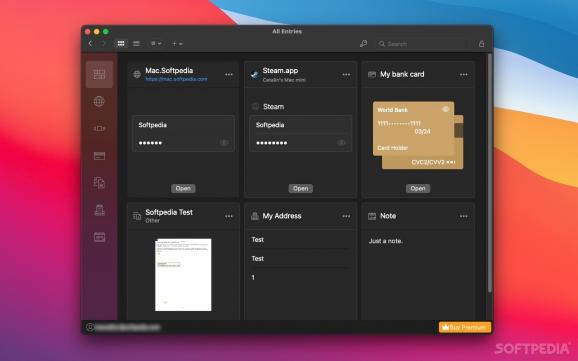
Task: Reveal the Mac.Softpedia password with eye icon
Action: click(x=224, y=143)
